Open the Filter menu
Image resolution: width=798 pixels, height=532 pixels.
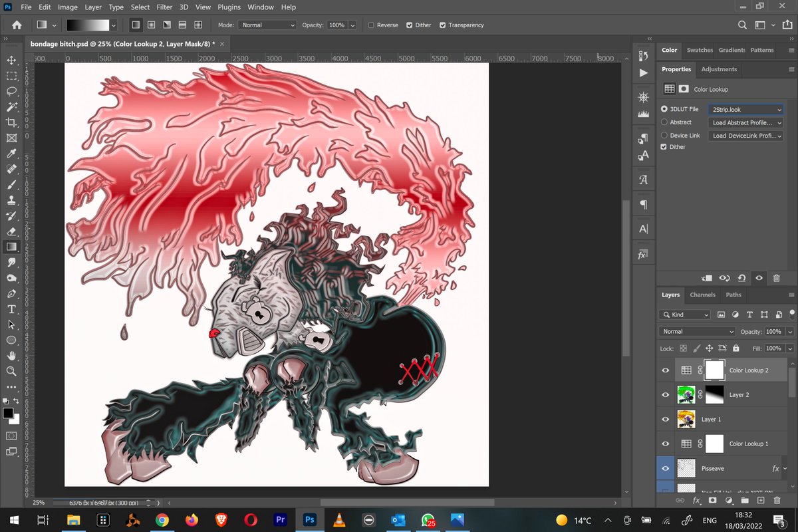(164, 7)
